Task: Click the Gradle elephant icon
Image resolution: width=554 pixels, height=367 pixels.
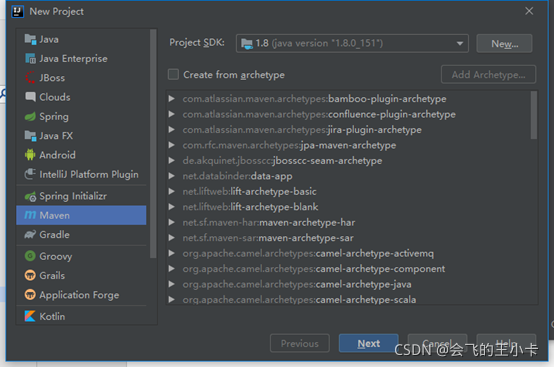Action: click(x=30, y=235)
